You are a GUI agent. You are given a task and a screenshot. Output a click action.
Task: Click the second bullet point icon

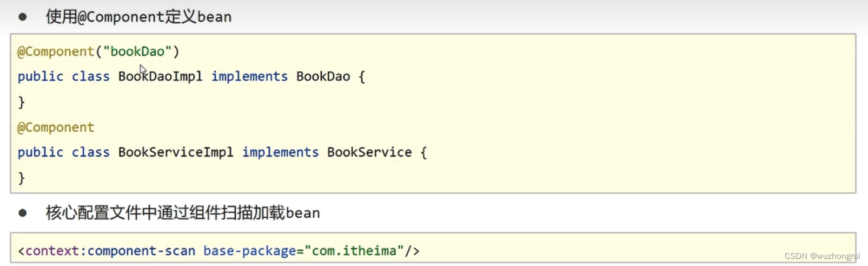coord(23,213)
